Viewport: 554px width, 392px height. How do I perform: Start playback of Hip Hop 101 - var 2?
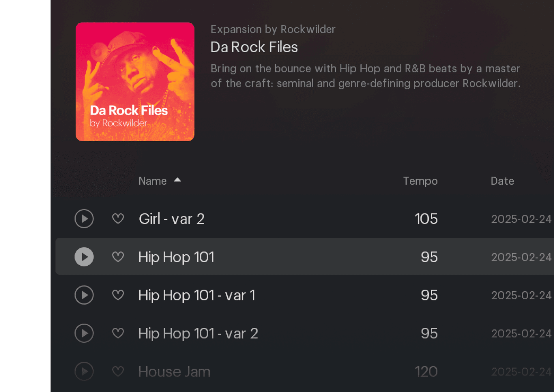tap(84, 333)
